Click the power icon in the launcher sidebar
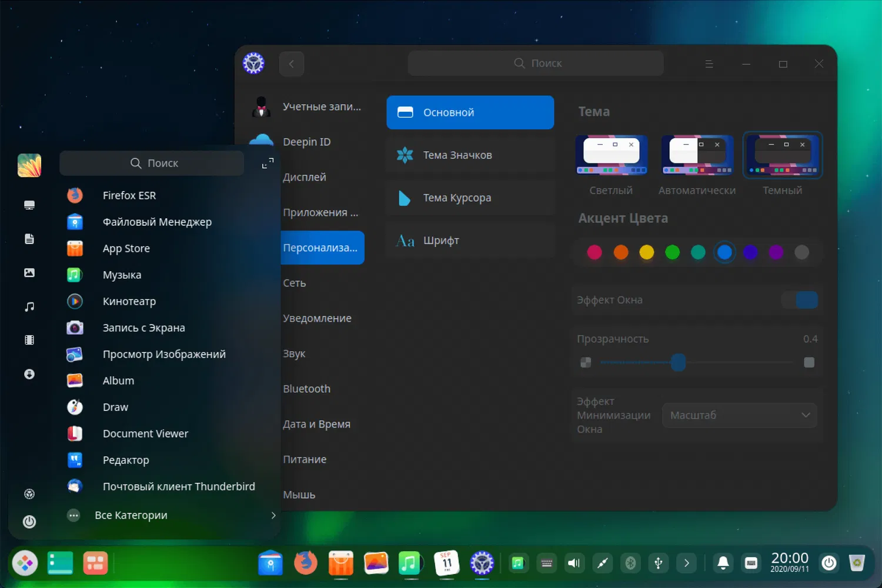Viewport: 882px width, 588px height. (29, 522)
